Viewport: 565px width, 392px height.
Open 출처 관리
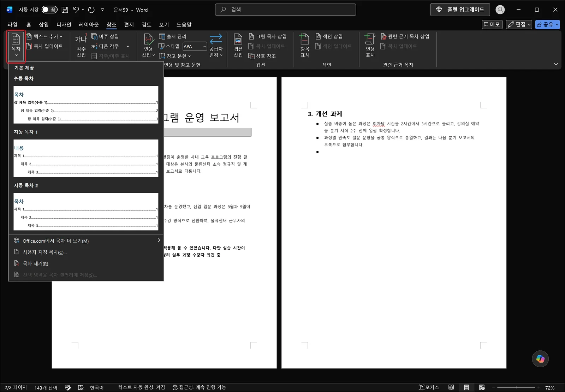pyautogui.click(x=173, y=36)
